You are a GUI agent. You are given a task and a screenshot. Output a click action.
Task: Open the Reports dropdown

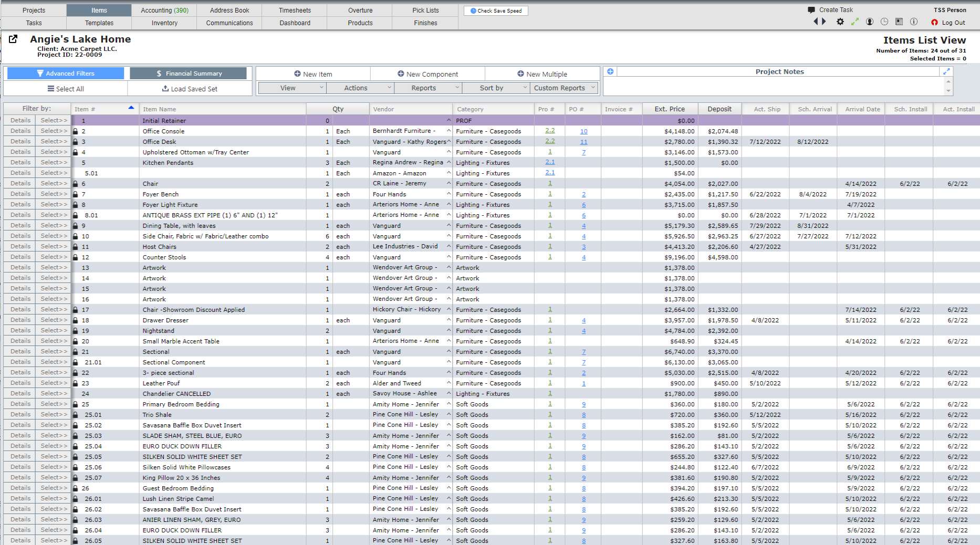pos(428,88)
